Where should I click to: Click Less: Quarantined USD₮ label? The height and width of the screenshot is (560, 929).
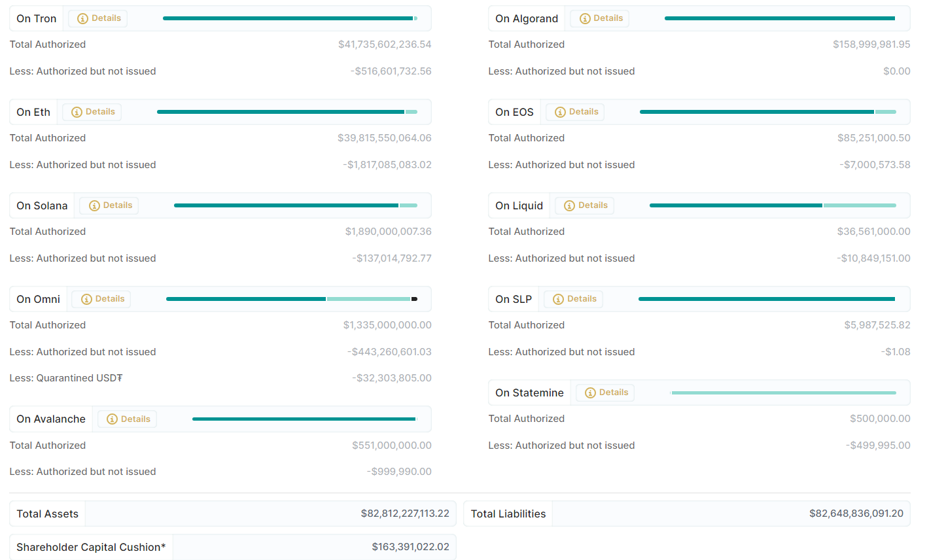(x=66, y=378)
